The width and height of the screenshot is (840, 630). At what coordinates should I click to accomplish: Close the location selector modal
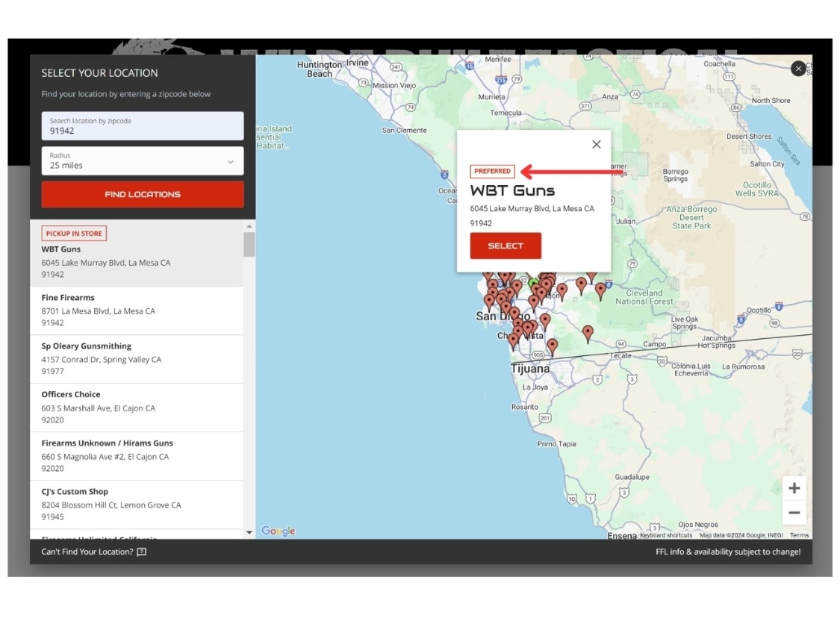[798, 69]
